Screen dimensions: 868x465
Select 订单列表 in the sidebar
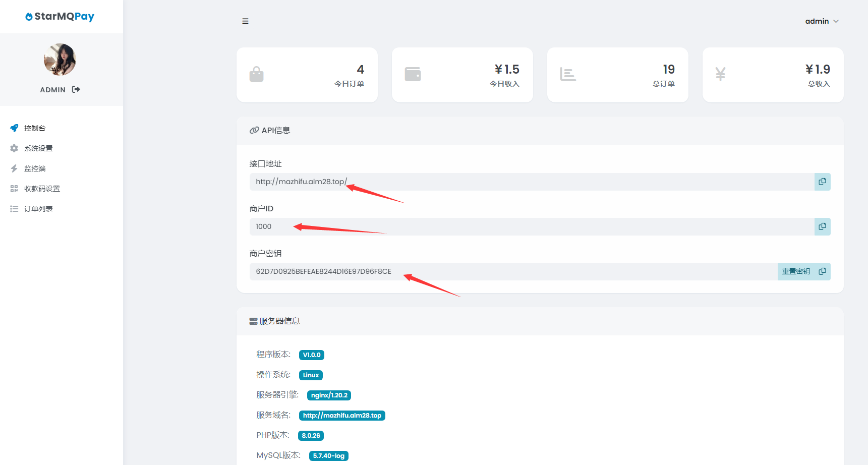pos(38,209)
